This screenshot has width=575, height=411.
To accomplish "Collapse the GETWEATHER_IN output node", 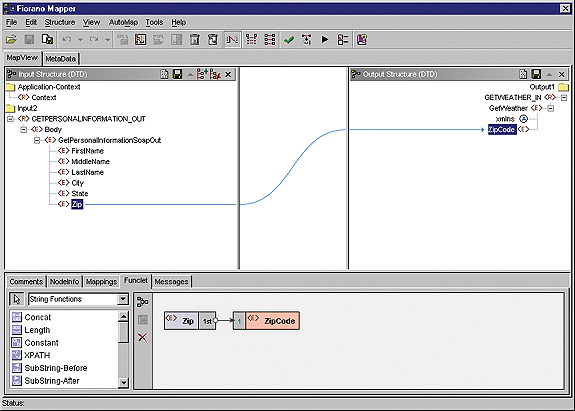I will [564, 98].
